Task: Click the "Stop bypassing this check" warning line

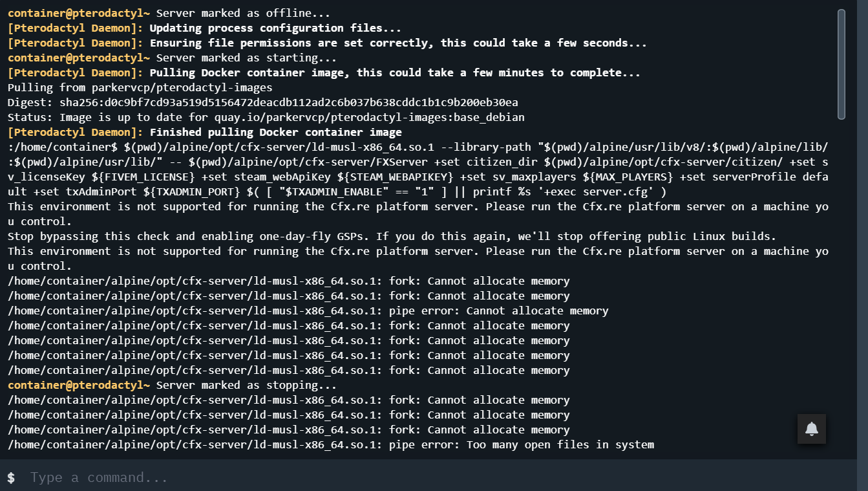Action: [392, 236]
